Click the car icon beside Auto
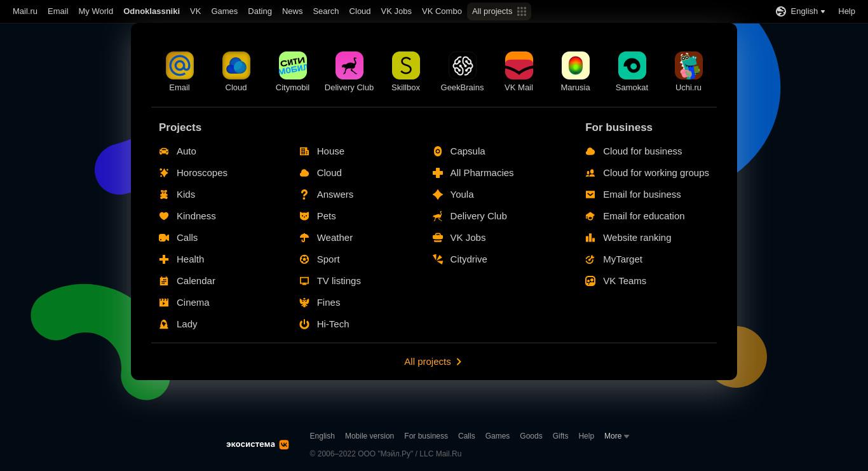The width and height of the screenshot is (868, 471). [x=164, y=151]
